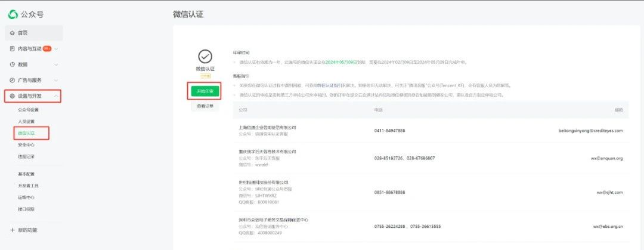Collapse the 设置与开发 section chevron
This screenshot has width=644, height=250.
(x=56, y=95)
